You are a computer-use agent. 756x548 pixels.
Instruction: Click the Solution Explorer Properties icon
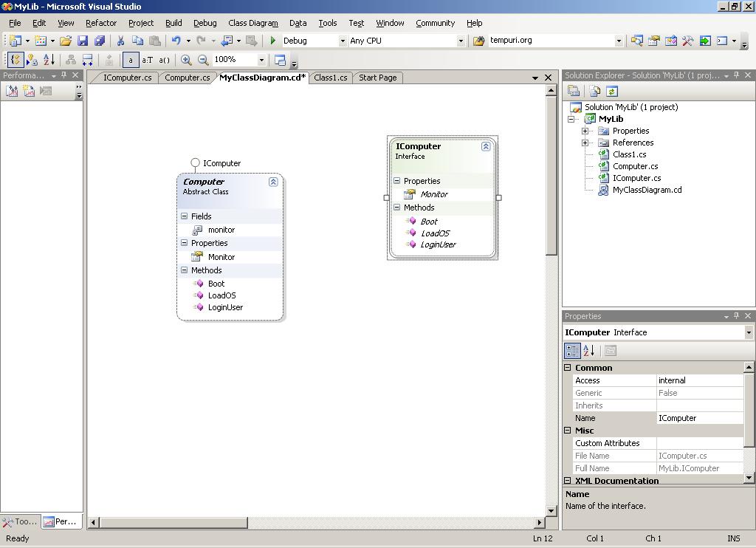573,91
